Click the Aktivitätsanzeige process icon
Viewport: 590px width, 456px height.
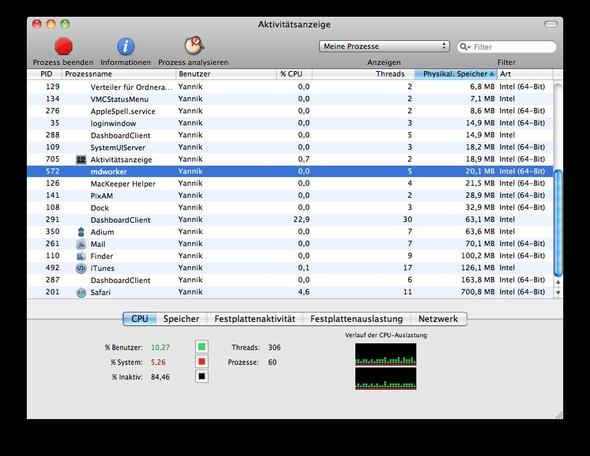pyautogui.click(x=81, y=160)
